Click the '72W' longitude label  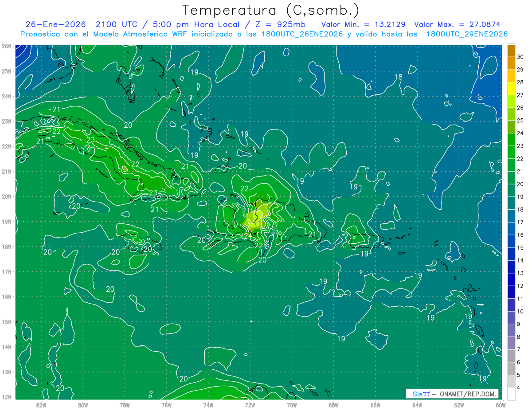pos(250,404)
